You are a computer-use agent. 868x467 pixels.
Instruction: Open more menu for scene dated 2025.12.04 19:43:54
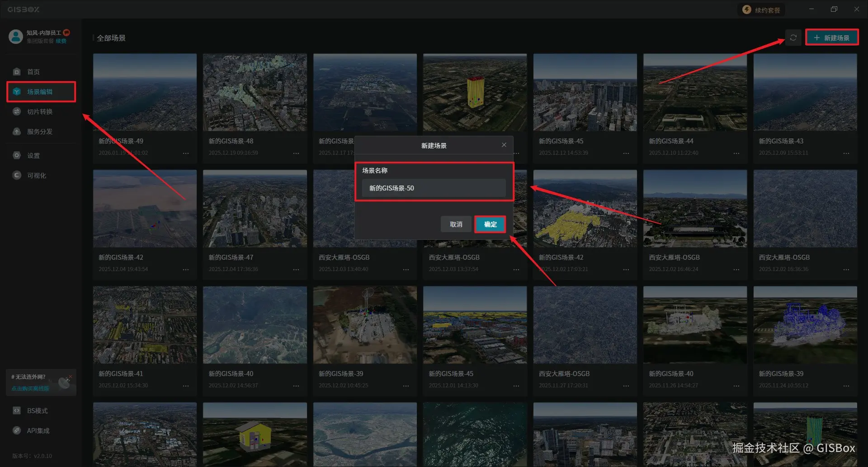(186, 270)
